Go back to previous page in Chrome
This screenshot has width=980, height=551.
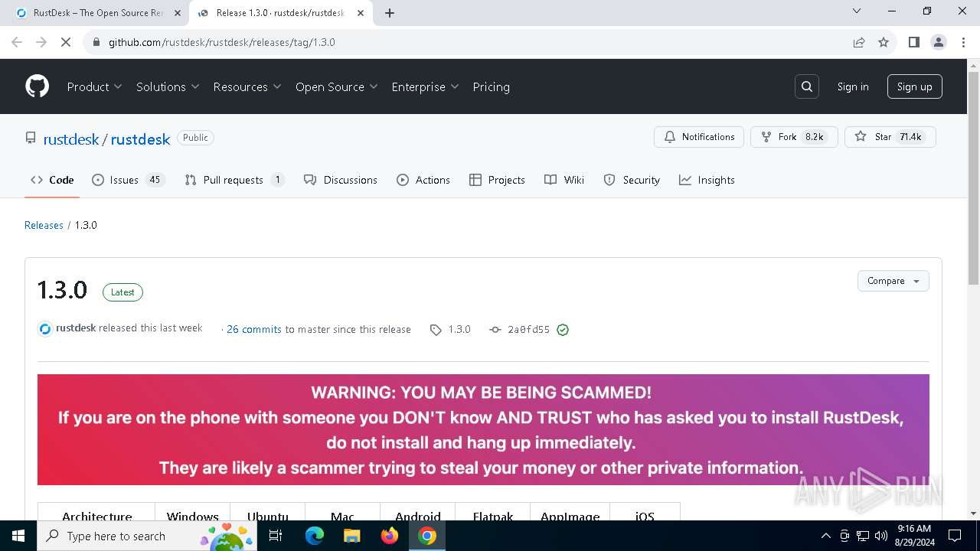(17, 42)
